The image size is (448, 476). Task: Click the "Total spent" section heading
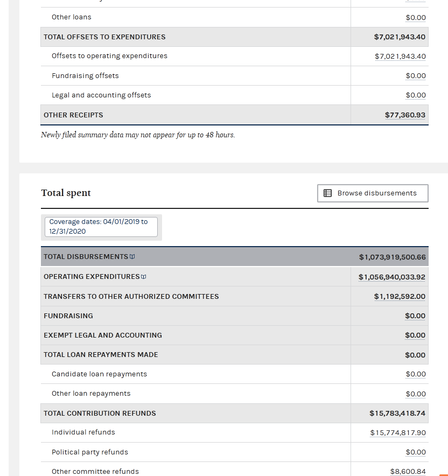pos(66,193)
